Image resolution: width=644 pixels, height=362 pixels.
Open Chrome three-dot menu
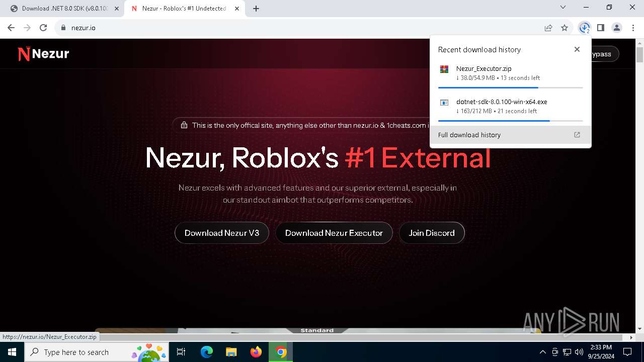coord(633,28)
